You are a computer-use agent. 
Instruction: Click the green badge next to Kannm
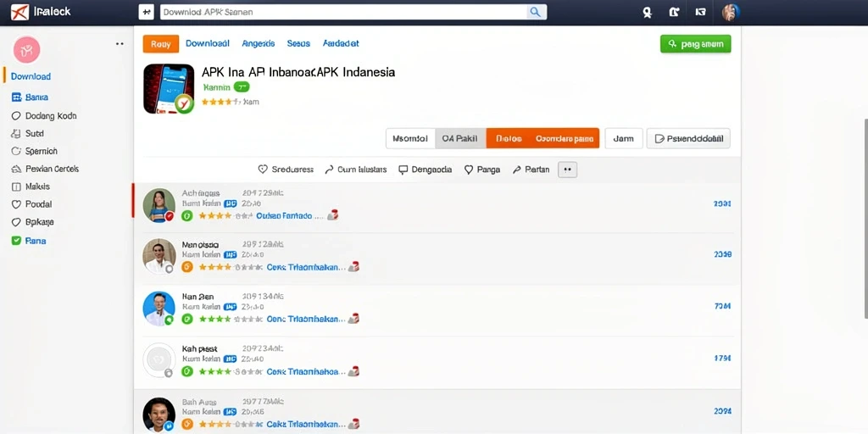pyautogui.click(x=242, y=87)
